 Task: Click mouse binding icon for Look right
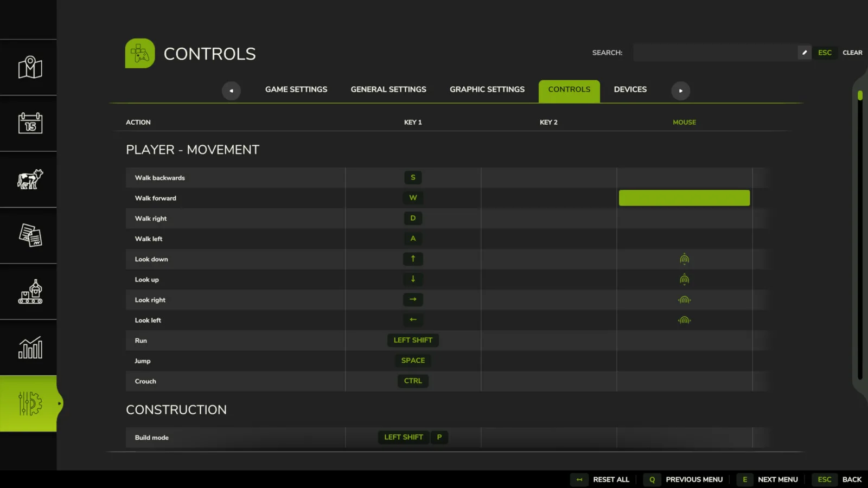(684, 300)
